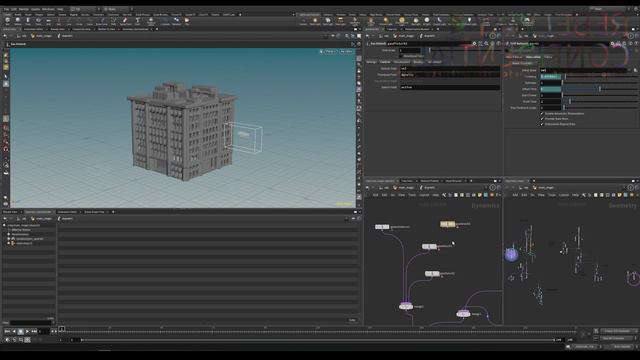640x360 pixels.
Task: Open Layout menu in dynamics network editor
Action: (424, 195)
